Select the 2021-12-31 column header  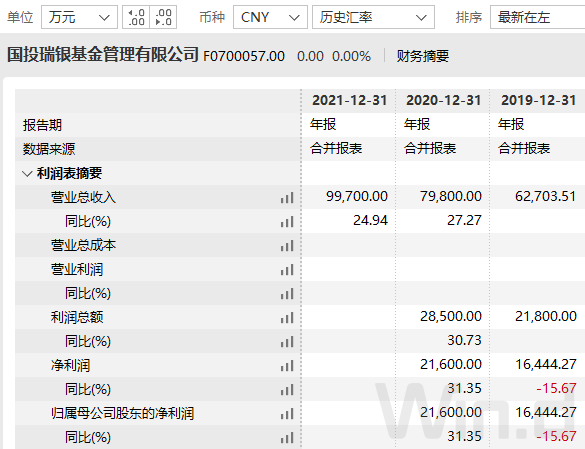(x=349, y=100)
